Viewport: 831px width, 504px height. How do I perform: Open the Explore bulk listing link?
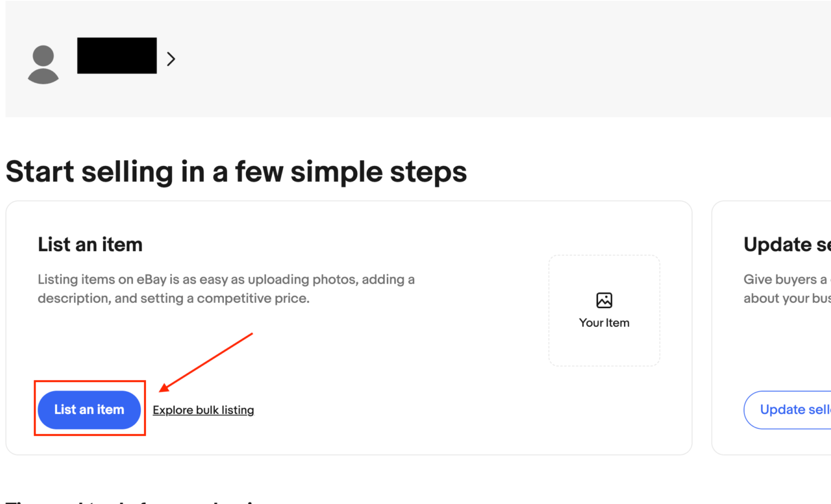click(x=203, y=410)
